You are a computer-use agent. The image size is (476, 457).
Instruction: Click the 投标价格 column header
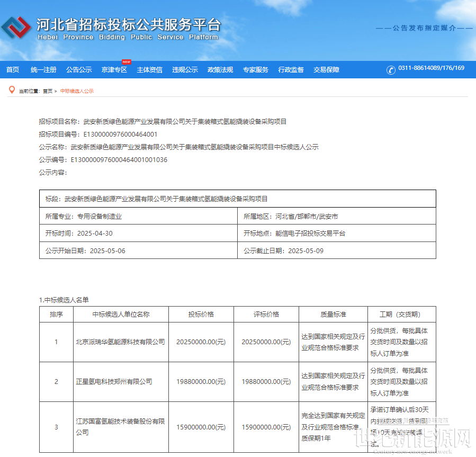(x=201, y=314)
